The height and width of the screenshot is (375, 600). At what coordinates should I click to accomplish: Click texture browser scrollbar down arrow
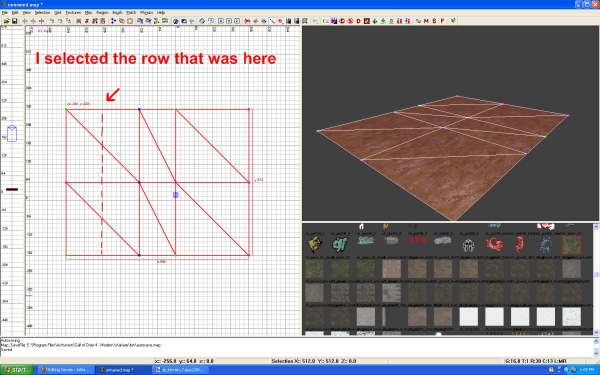(x=596, y=332)
